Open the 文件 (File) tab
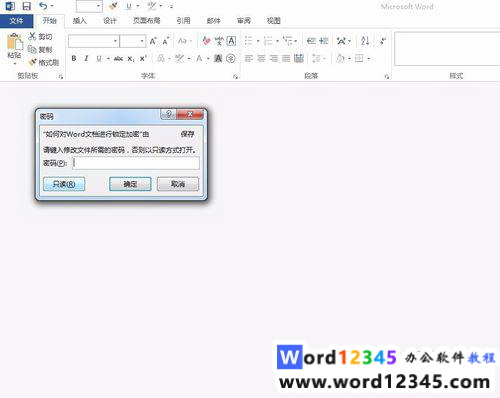500x398 pixels. [16, 21]
